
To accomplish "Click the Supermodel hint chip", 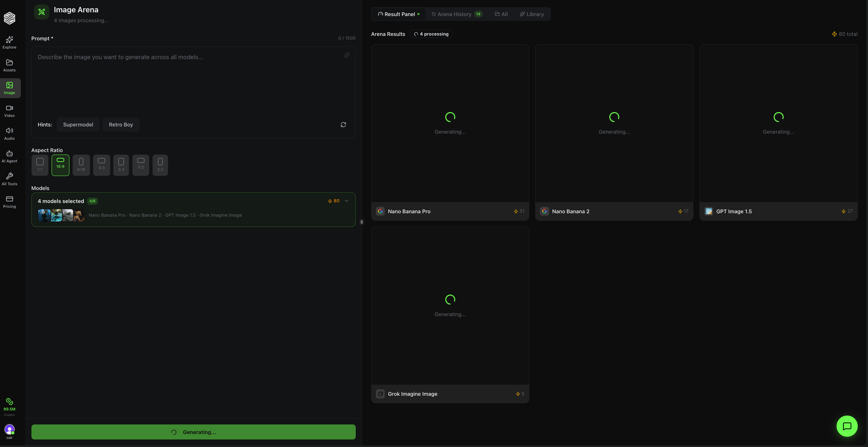I will [x=78, y=124].
